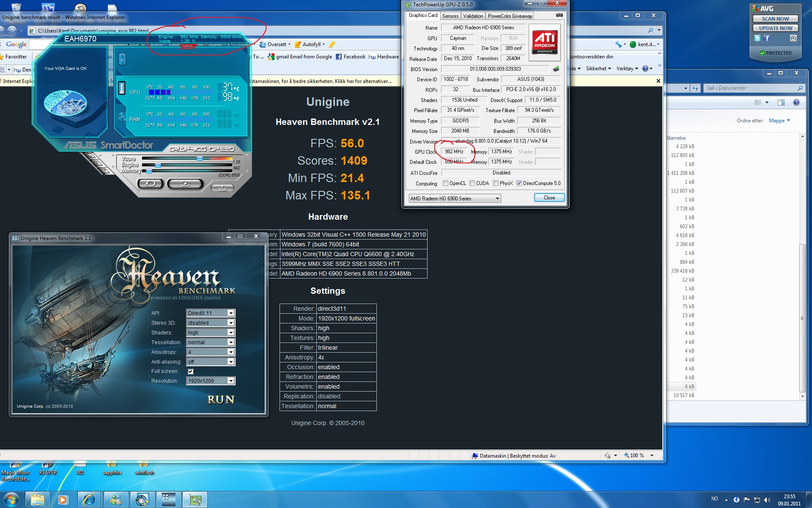This screenshot has height=508, width=812.
Task: Toggle the DirectCompute 5.0 checkbox
Action: pyautogui.click(x=519, y=183)
